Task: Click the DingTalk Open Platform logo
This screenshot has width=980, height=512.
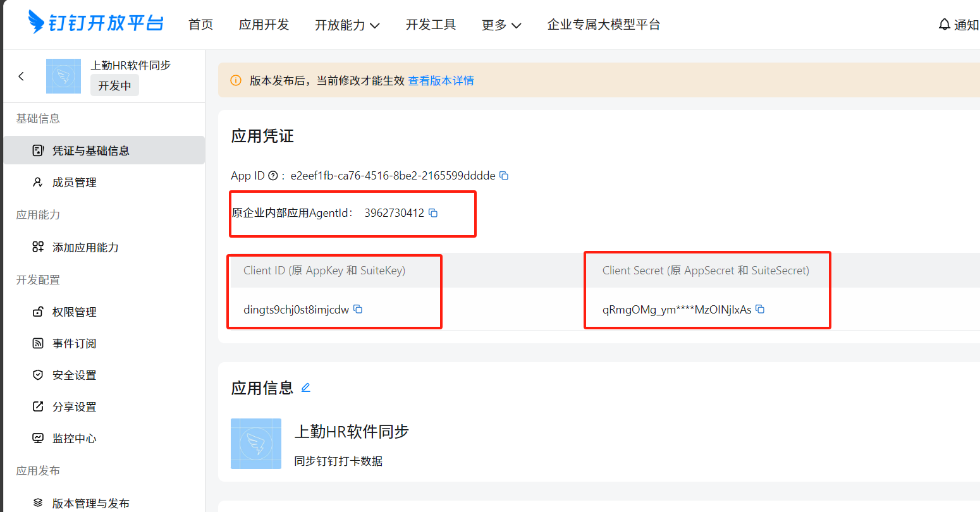Action: click(x=95, y=23)
